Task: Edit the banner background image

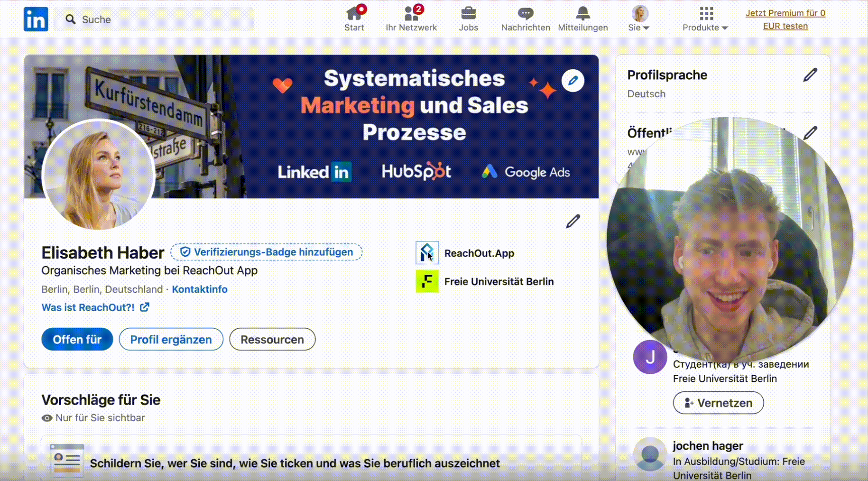Action: click(x=573, y=81)
